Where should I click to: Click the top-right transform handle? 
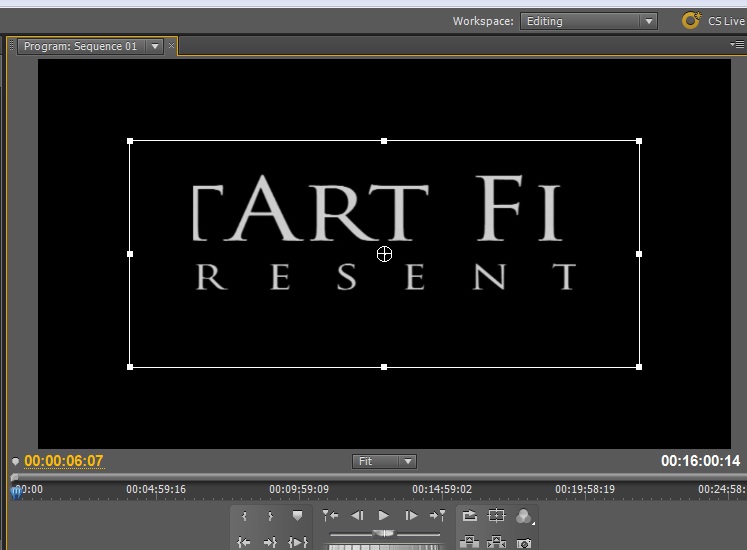(639, 141)
